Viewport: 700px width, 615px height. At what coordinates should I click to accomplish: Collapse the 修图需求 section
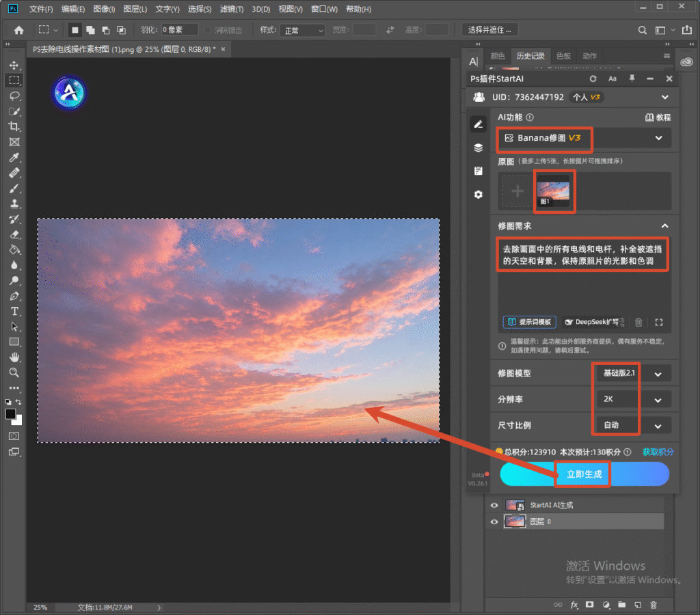pos(664,225)
